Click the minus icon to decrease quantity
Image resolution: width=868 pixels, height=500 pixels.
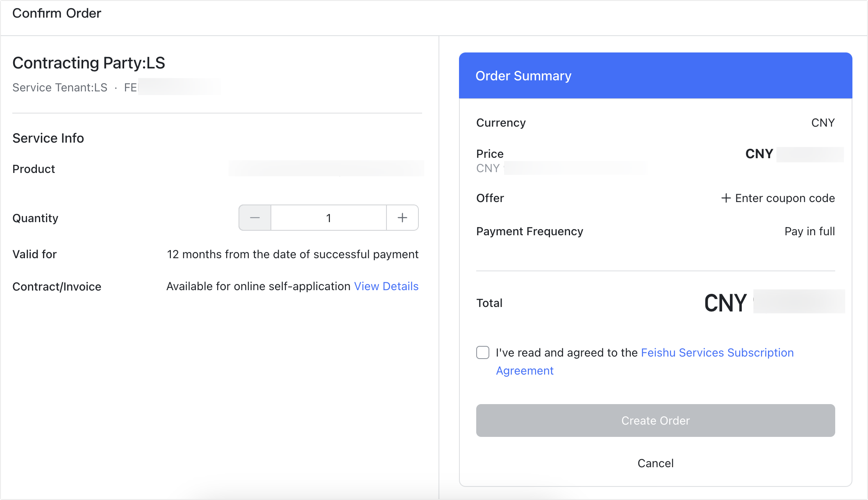(254, 218)
